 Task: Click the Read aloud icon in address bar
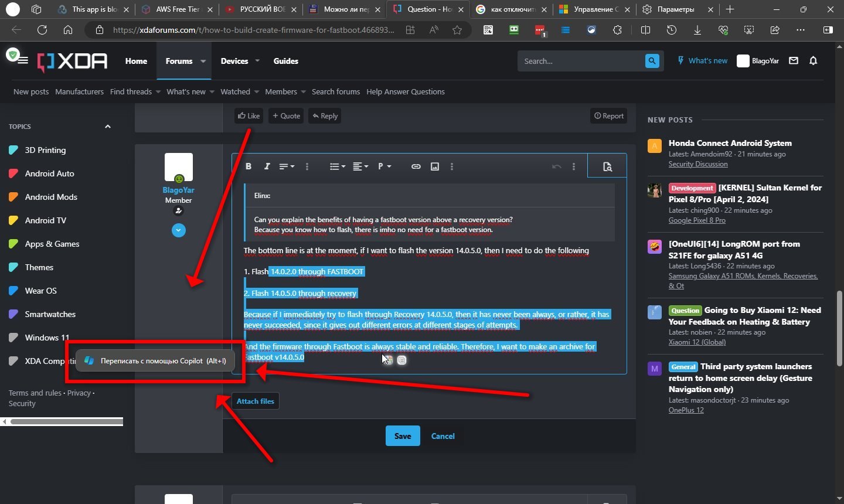click(x=434, y=30)
